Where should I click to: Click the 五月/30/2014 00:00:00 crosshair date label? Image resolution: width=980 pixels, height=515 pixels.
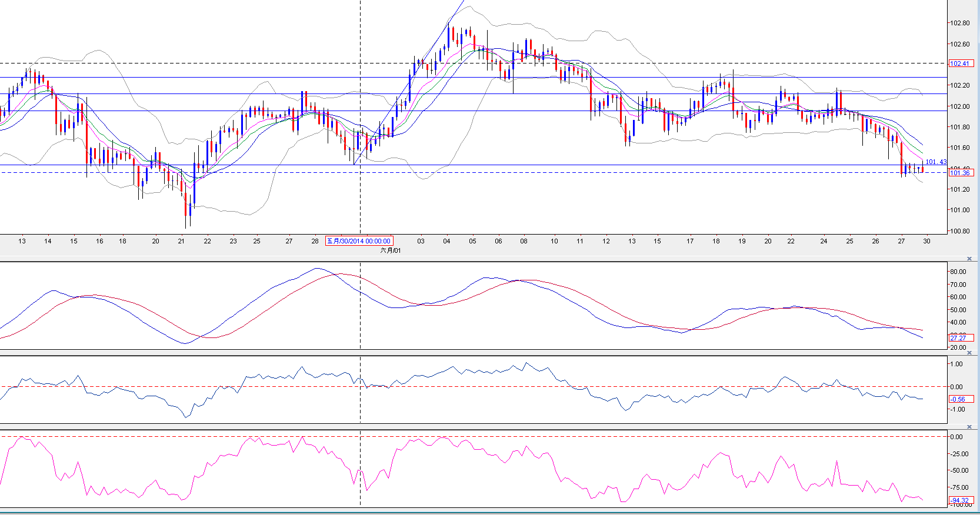point(359,241)
